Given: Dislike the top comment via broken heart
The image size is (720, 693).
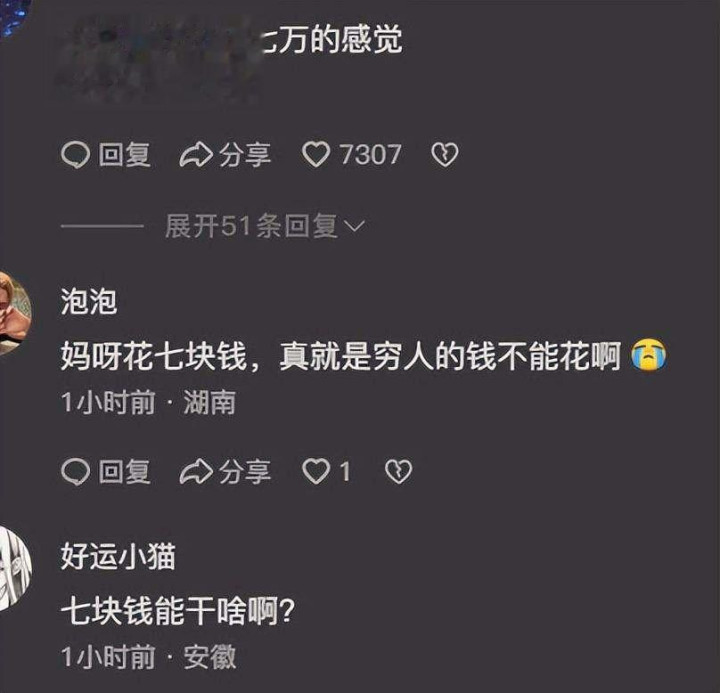Looking at the screenshot, I should (x=444, y=154).
